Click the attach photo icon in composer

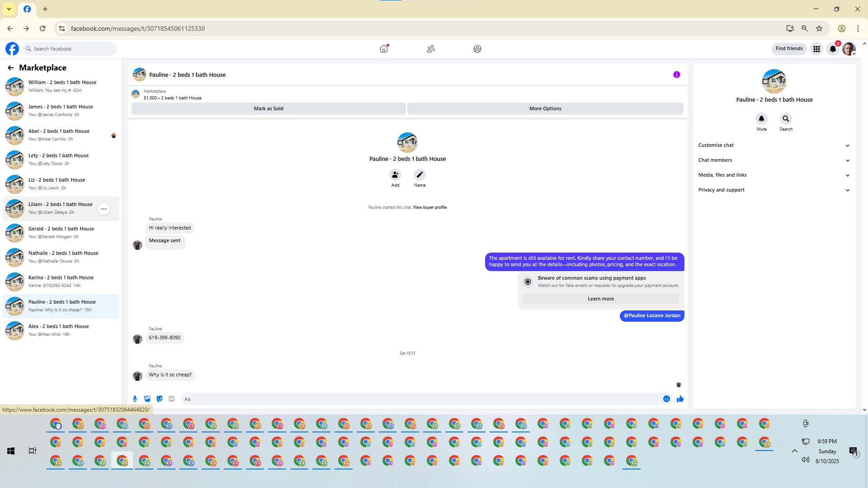click(x=147, y=399)
